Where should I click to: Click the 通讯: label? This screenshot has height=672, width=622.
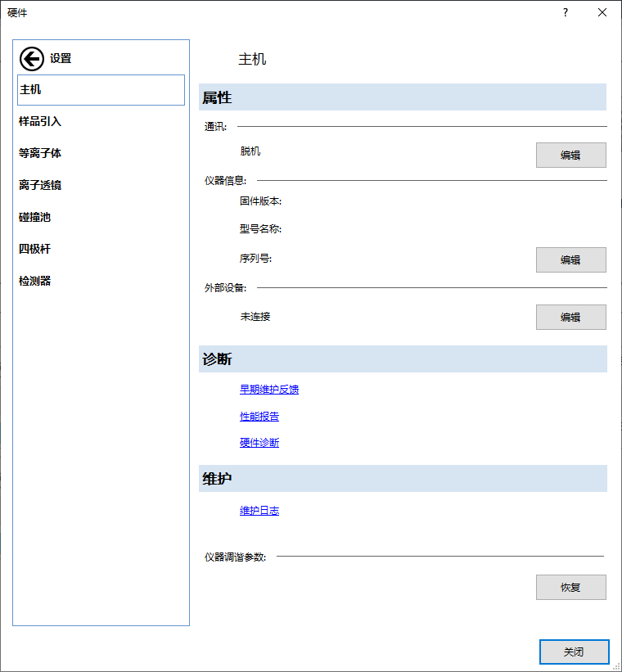click(215, 127)
